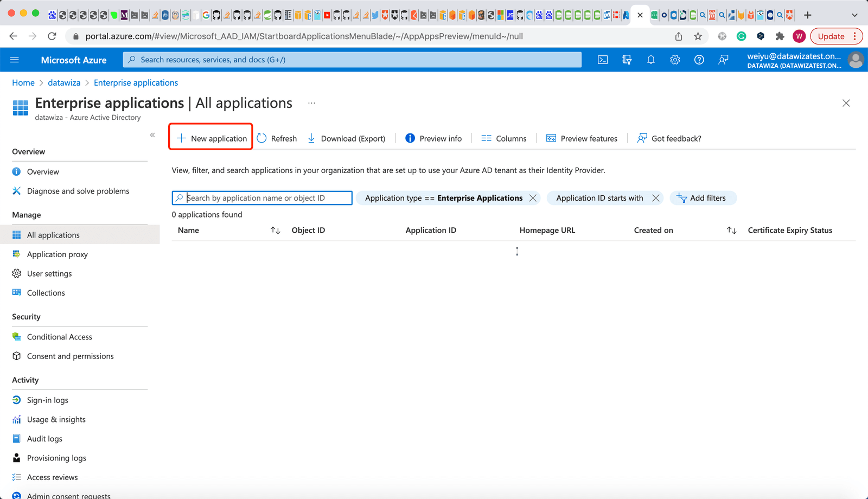Image resolution: width=868 pixels, height=499 pixels.
Task: Collapse the left navigation menu
Action: (152, 135)
